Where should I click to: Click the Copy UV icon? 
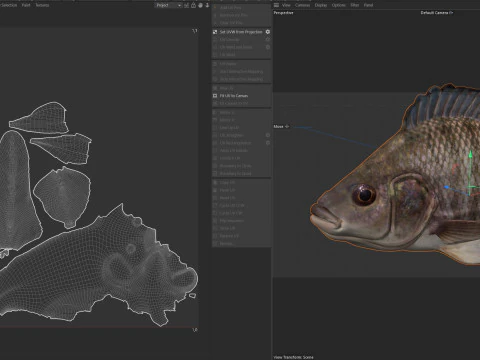pyautogui.click(x=215, y=183)
